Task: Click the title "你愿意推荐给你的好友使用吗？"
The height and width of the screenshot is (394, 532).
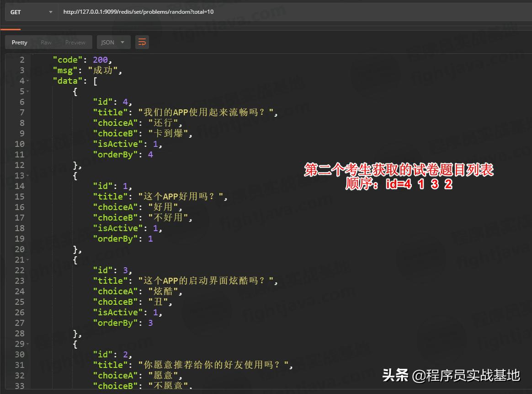Action: pos(213,365)
